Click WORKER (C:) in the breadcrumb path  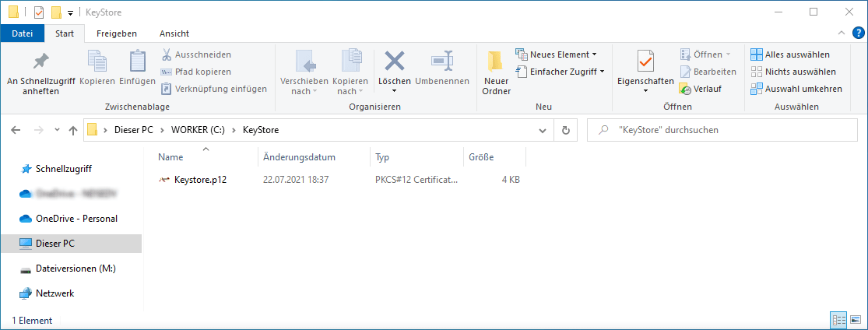coord(198,130)
